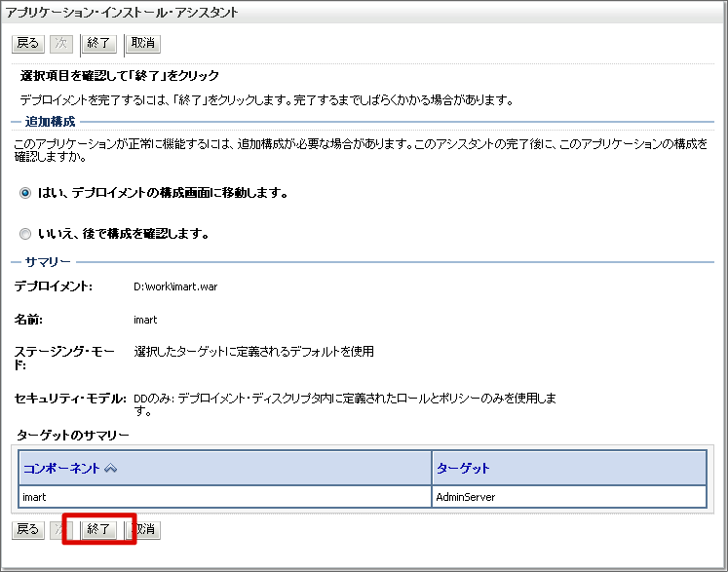Select はい、デプロイメントの構成画面に移動します radio option

(x=25, y=193)
